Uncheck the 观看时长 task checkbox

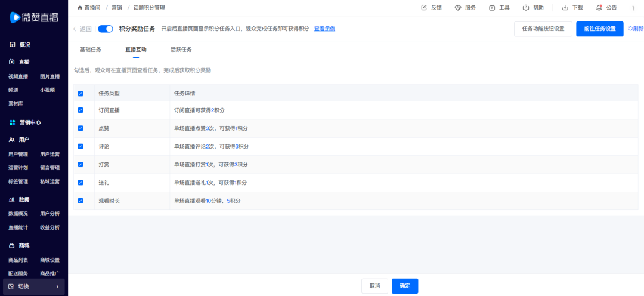coord(80,201)
